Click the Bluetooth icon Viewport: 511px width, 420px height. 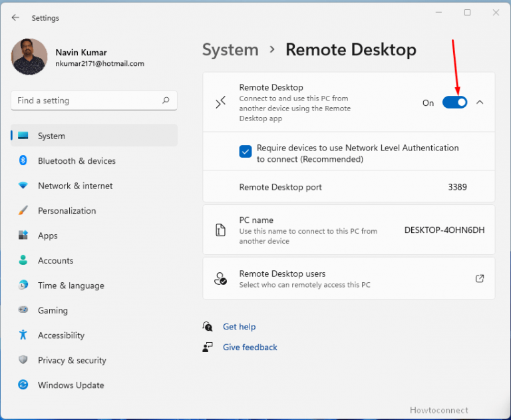tap(23, 160)
